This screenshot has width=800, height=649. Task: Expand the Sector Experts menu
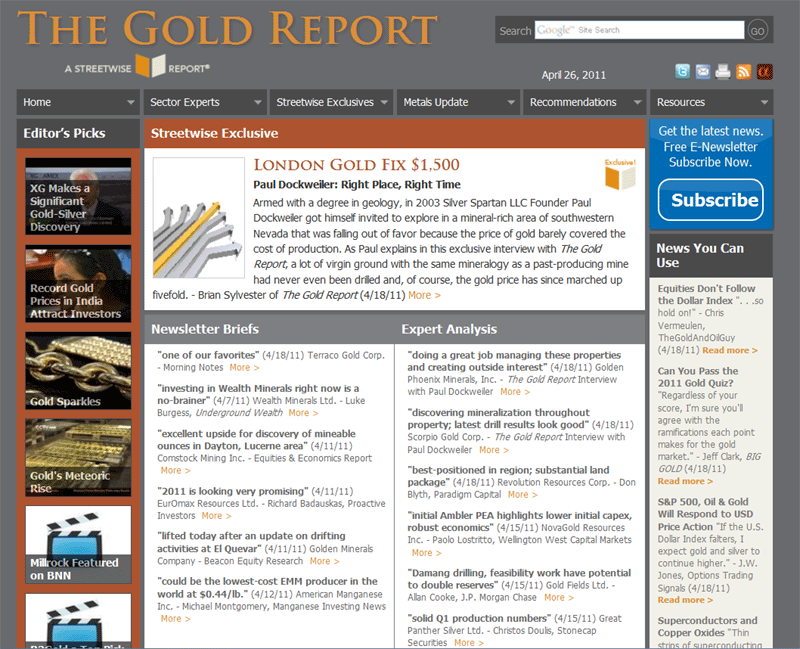point(205,102)
